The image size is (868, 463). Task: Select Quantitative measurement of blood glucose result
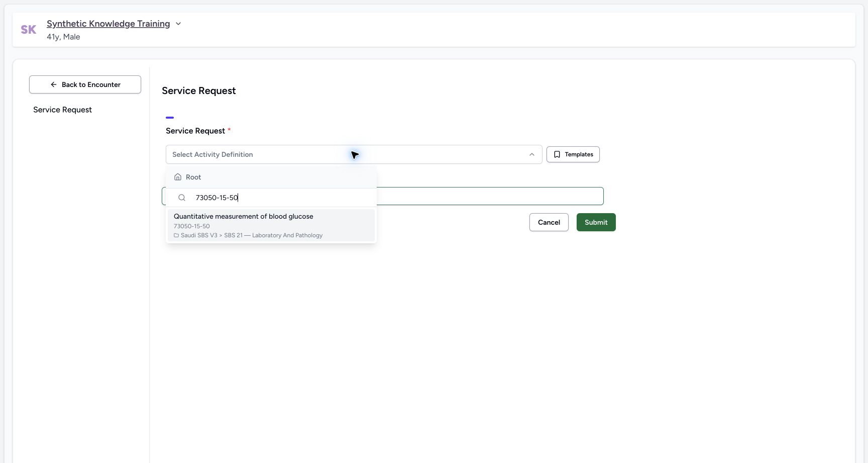[x=271, y=225]
